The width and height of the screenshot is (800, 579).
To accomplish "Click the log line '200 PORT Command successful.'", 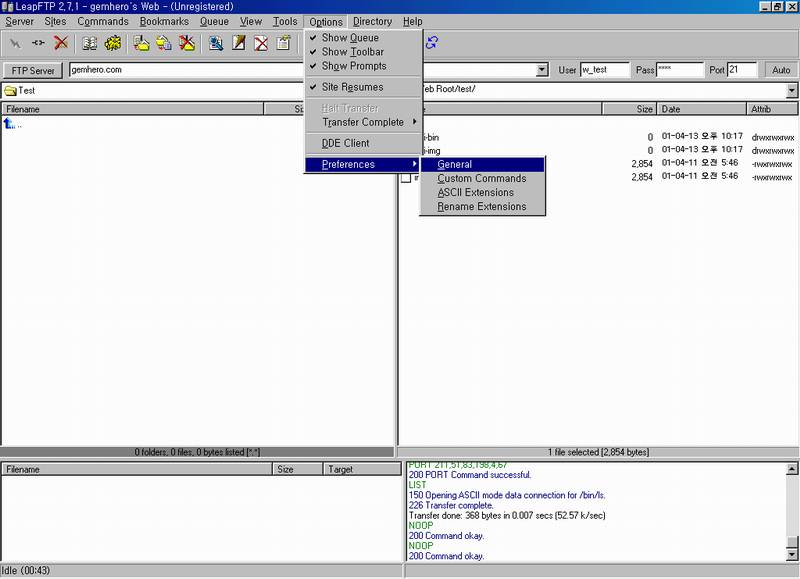I will pyautogui.click(x=470, y=475).
